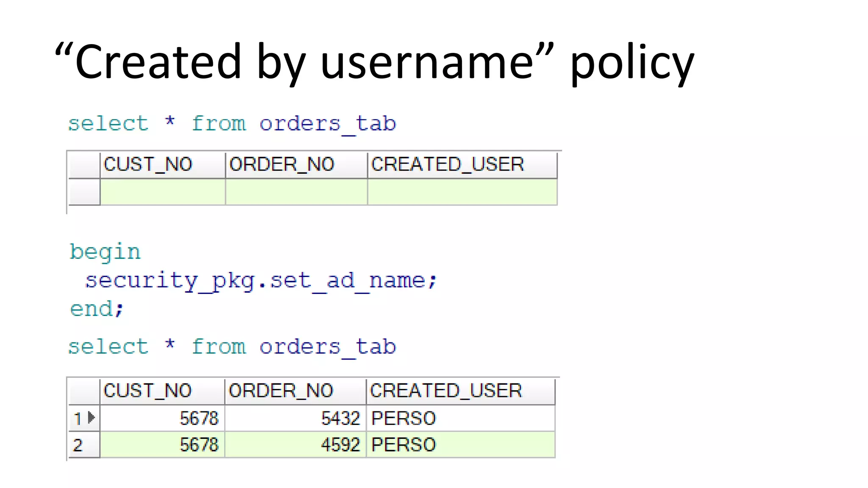Click the blank row selector in the top table
The height and width of the screenshot is (488, 868).
84,192
